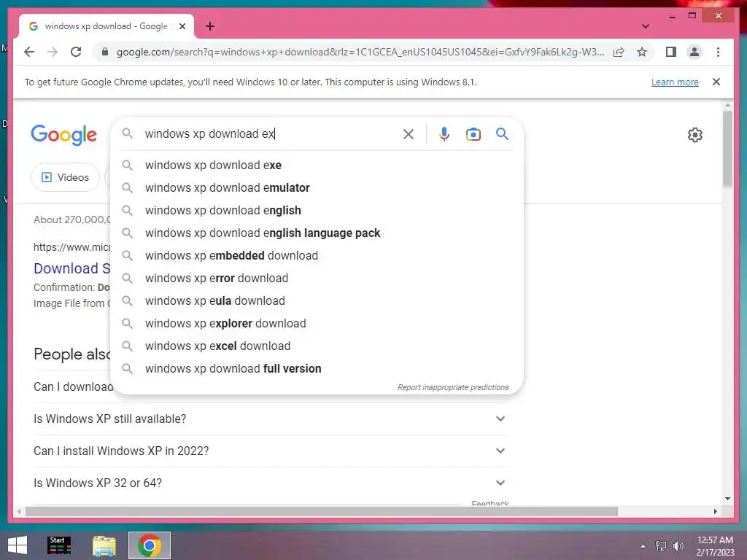Bookmark this page with the star icon
747x560 pixels.
coord(642,52)
